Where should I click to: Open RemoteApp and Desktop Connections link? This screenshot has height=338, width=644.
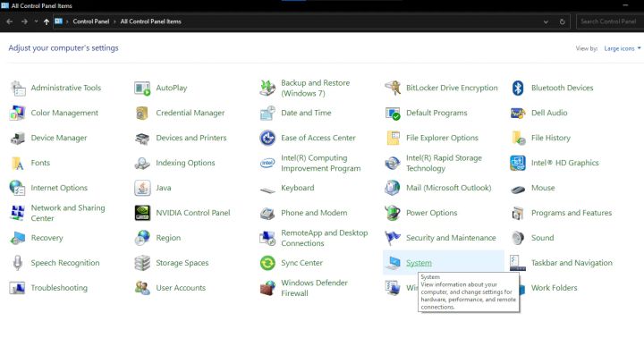(x=324, y=238)
